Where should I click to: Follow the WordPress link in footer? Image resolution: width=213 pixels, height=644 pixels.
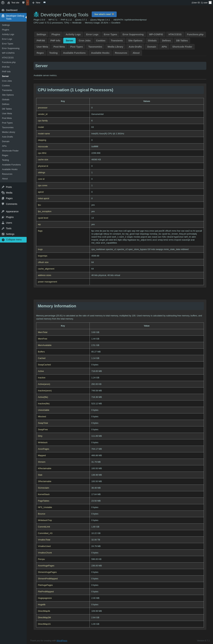click(x=62, y=641)
